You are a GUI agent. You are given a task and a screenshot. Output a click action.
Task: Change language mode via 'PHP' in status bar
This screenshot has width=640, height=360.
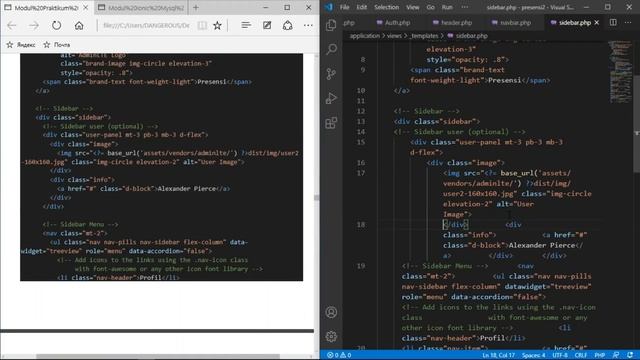click(x=600, y=355)
